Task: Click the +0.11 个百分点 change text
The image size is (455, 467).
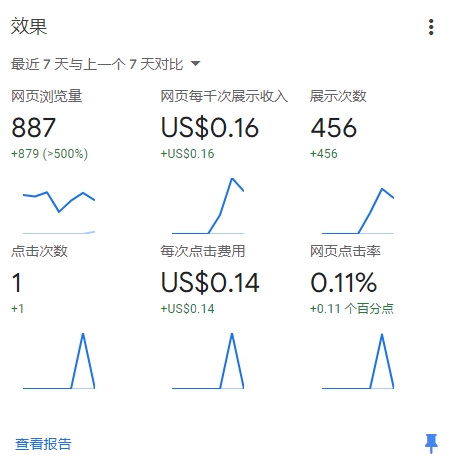Action: (352, 309)
